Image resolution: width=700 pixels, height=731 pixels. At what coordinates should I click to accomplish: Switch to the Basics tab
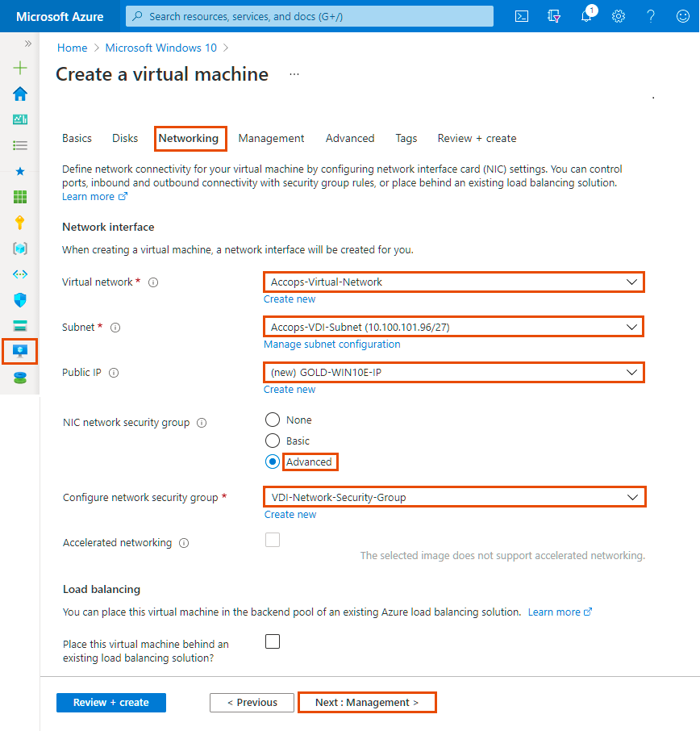pyautogui.click(x=77, y=139)
